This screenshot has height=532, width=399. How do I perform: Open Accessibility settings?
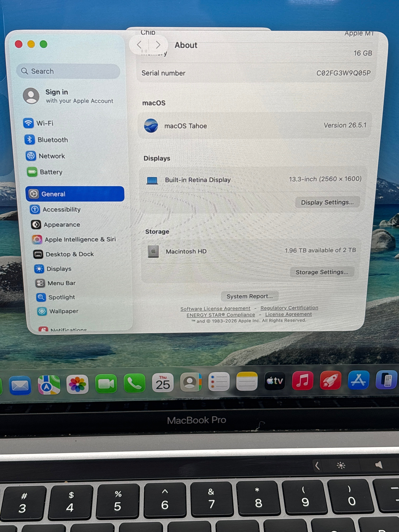tap(55, 209)
